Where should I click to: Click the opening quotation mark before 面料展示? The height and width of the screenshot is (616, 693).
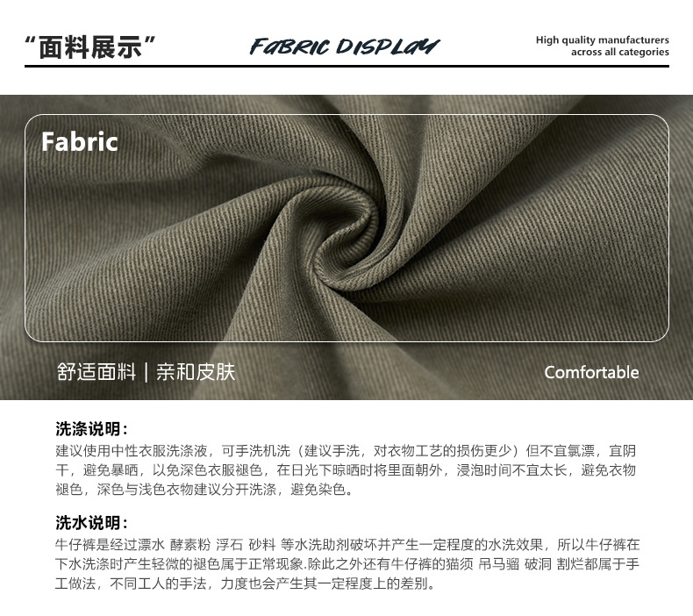(x=31, y=41)
